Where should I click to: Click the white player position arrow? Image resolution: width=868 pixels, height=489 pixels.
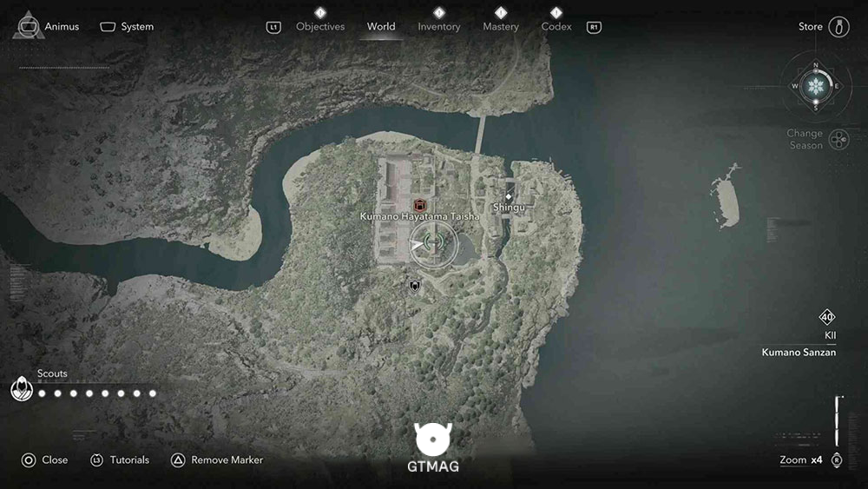(x=417, y=244)
